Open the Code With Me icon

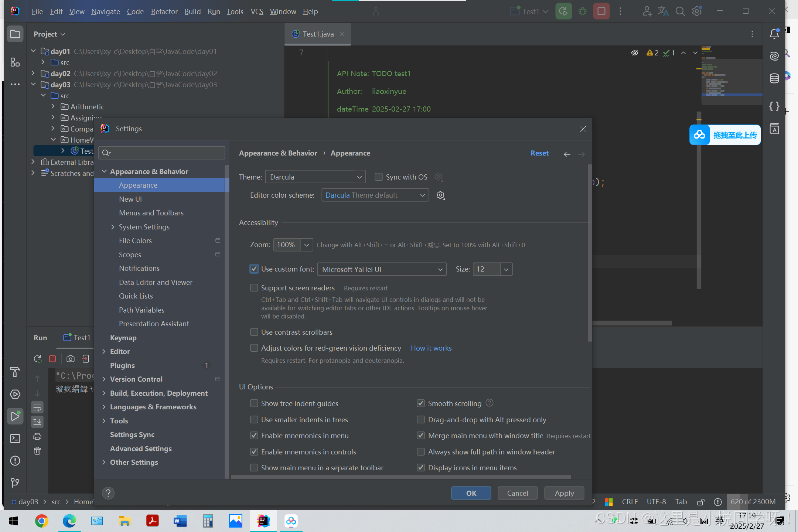[647, 11]
